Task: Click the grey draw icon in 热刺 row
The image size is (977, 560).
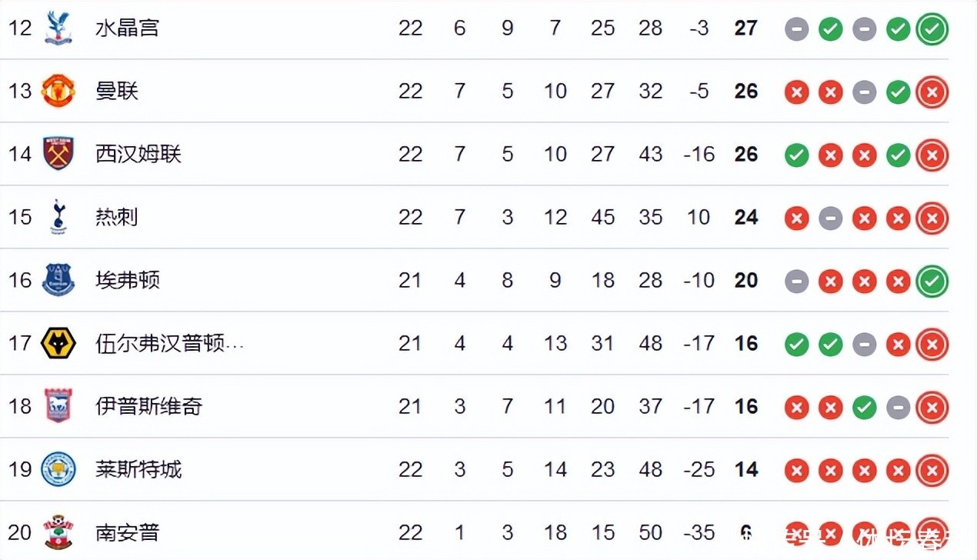Action: coord(830,218)
